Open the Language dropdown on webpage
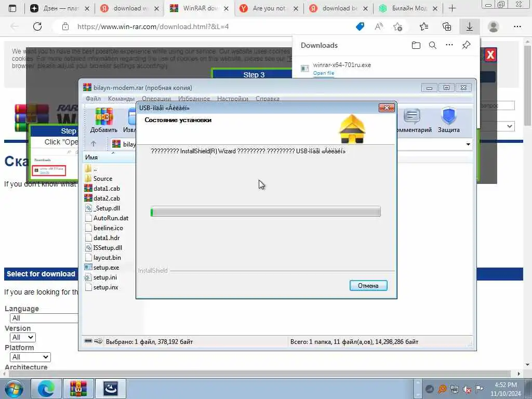The height and width of the screenshot is (399, 532). (x=44, y=318)
